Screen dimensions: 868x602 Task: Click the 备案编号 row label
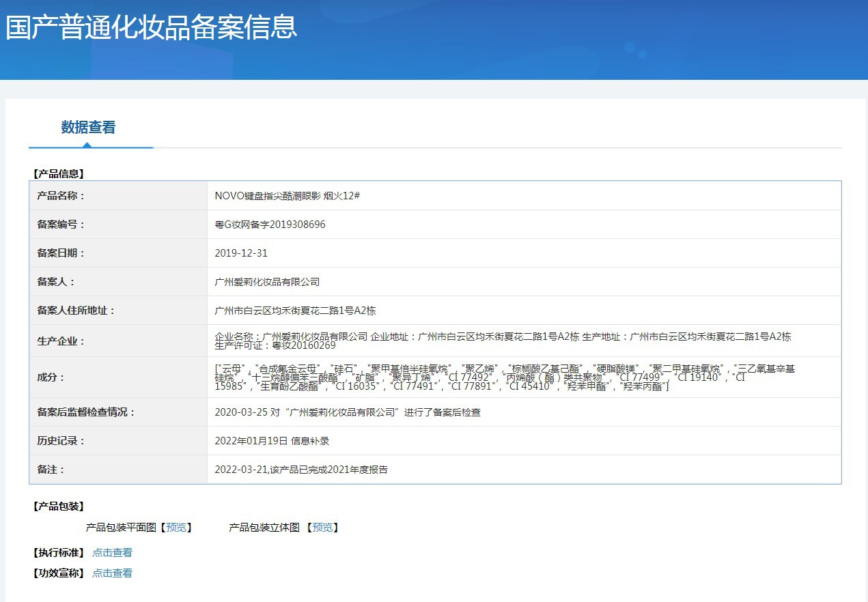(x=61, y=225)
